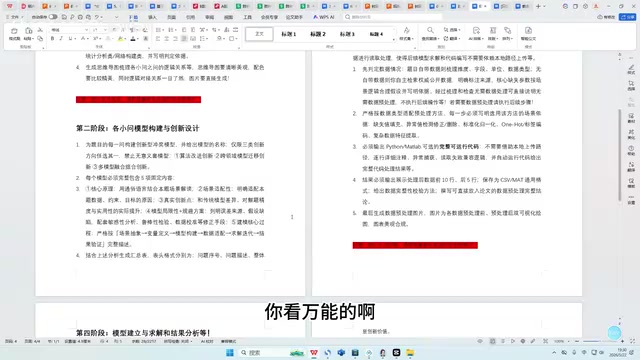Click the clear formatting icon in font group

145,30
